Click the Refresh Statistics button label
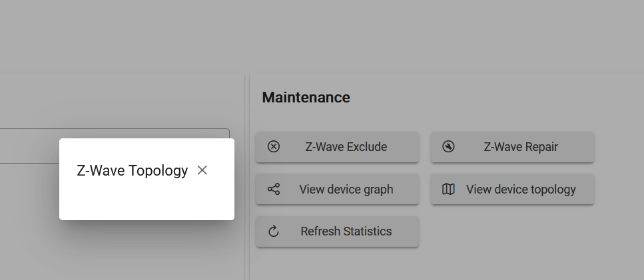 [x=346, y=231]
